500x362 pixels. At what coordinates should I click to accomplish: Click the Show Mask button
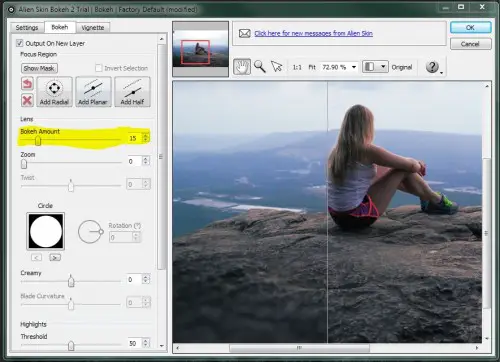pos(39,68)
